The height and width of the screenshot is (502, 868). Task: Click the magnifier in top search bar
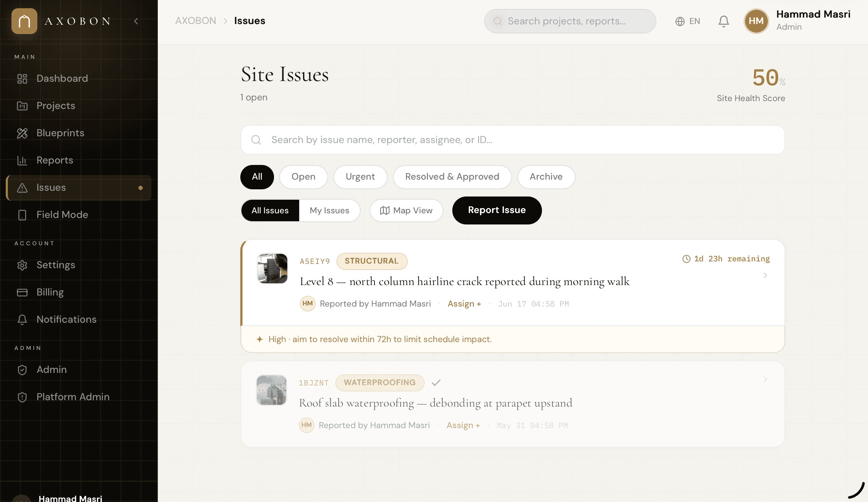tap(497, 21)
